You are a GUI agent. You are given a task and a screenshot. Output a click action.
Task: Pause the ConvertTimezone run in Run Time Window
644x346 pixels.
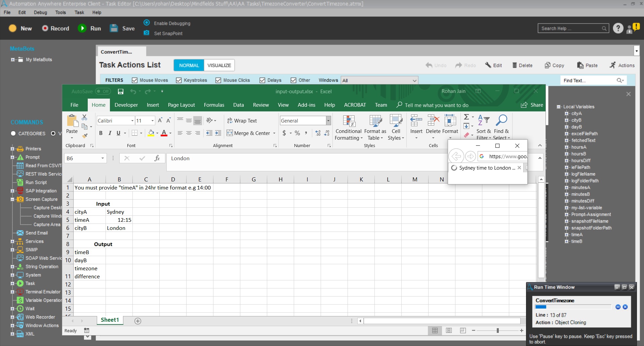coord(618,307)
